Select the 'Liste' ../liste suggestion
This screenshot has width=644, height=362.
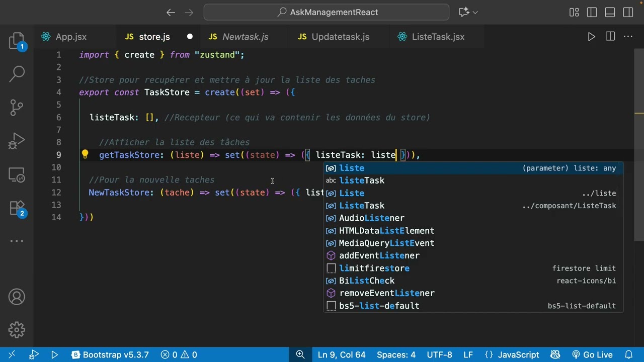click(x=473, y=193)
